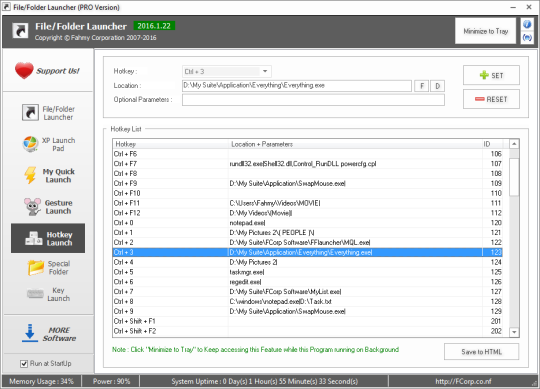Screen dimensions: 540x389
Task: Click the SET button with green plus
Action: tap(491, 75)
